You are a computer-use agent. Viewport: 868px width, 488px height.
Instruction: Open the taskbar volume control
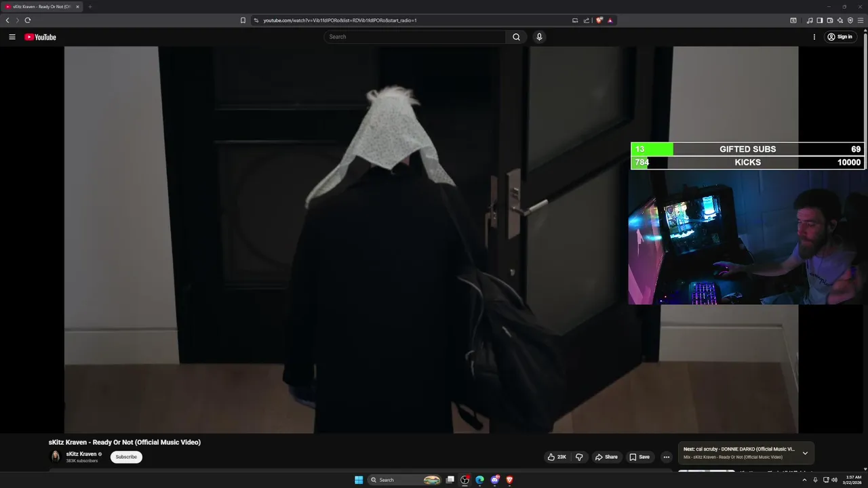click(834, 480)
